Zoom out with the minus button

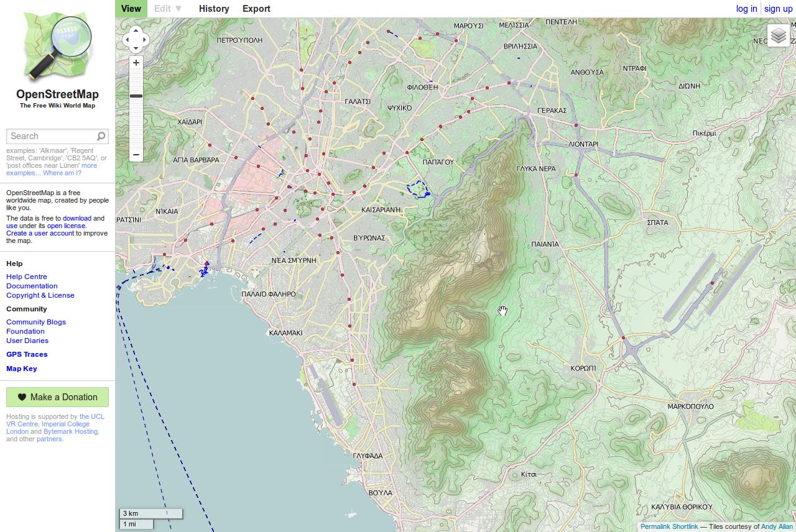pyautogui.click(x=136, y=155)
